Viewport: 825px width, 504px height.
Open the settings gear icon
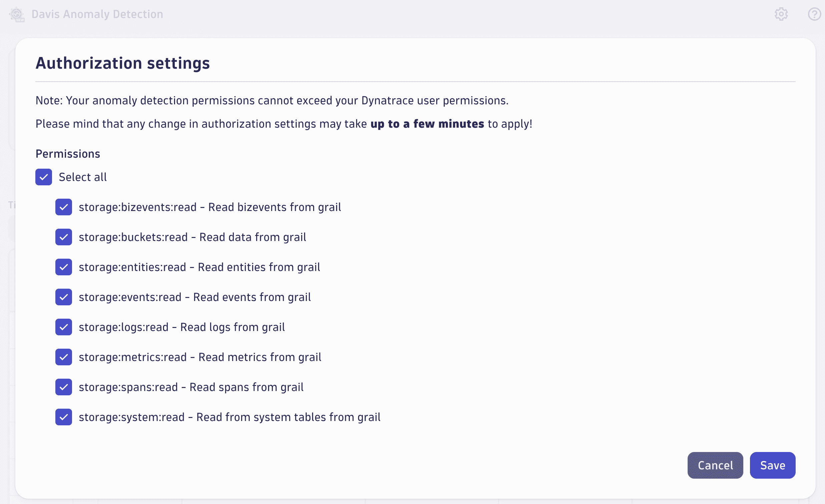tap(781, 14)
